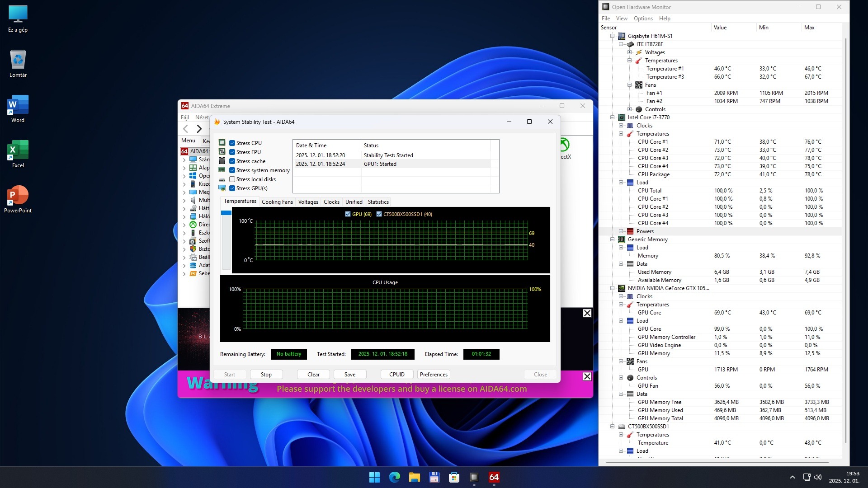Open Microsoft Edge from taskbar
The width and height of the screenshot is (868, 488).
point(395,477)
